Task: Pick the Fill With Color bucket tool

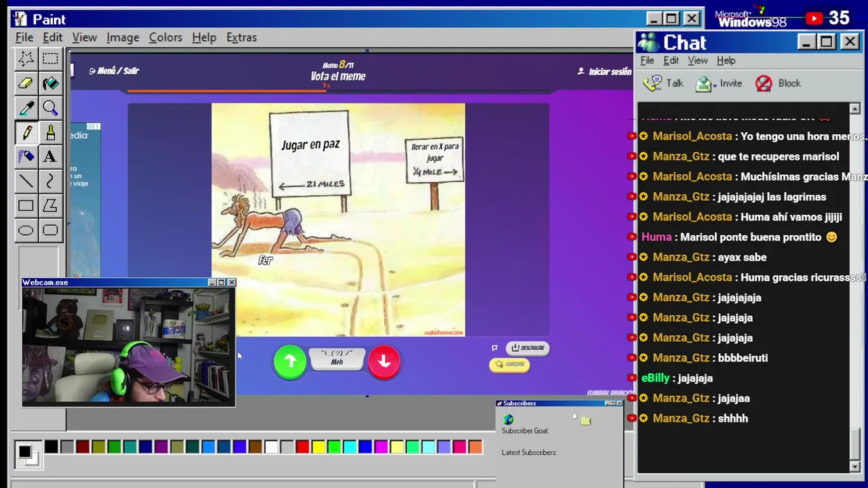Action: click(x=50, y=83)
